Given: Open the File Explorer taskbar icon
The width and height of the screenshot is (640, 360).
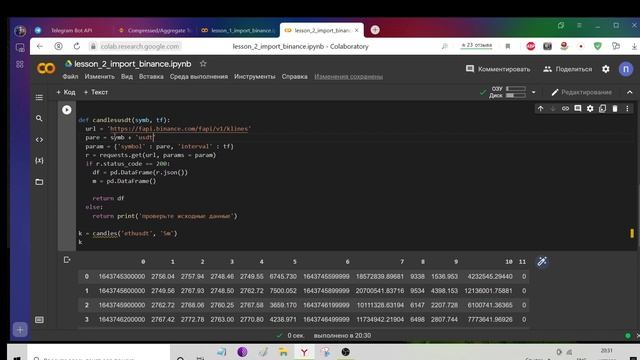Looking at the screenshot, I should tap(283, 352).
